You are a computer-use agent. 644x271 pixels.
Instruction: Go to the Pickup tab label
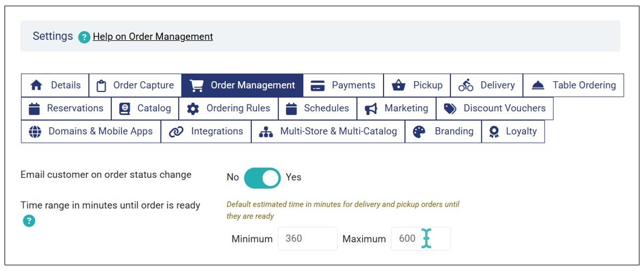pos(428,85)
